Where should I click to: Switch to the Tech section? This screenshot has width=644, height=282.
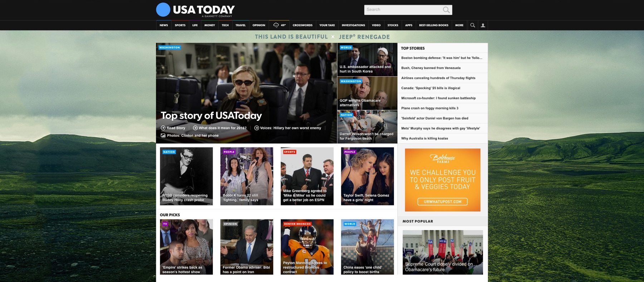(225, 25)
